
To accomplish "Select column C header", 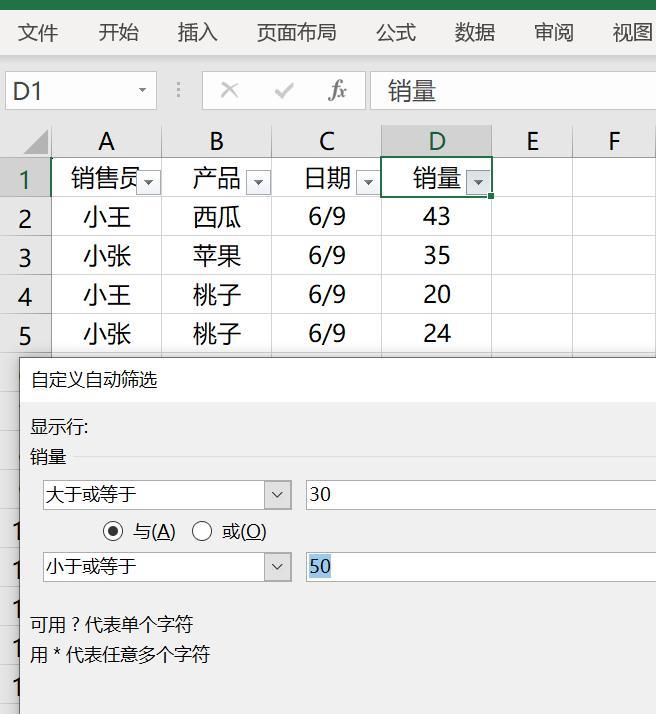I will [326, 141].
